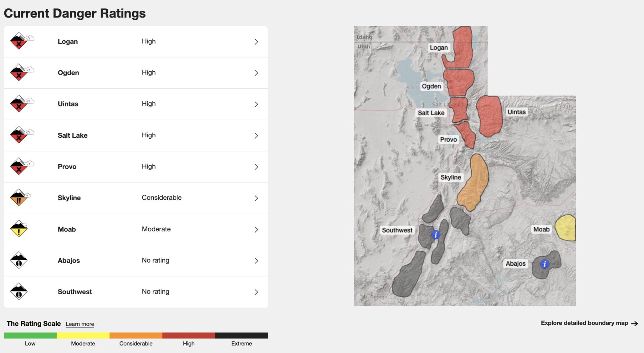Click the yellow Moderate rating scale bar
Viewport: 644px width, 353px height.
pyautogui.click(x=83, y=335)
